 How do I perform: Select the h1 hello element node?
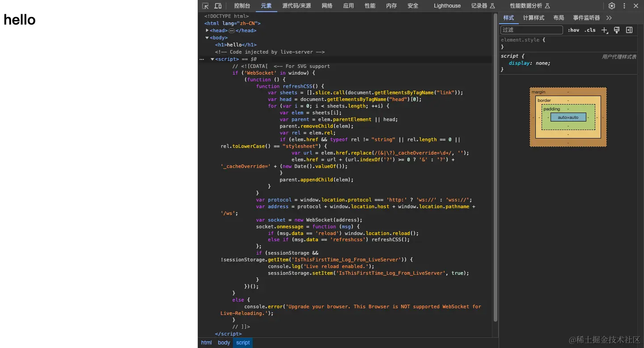click(x=236, y=45)
